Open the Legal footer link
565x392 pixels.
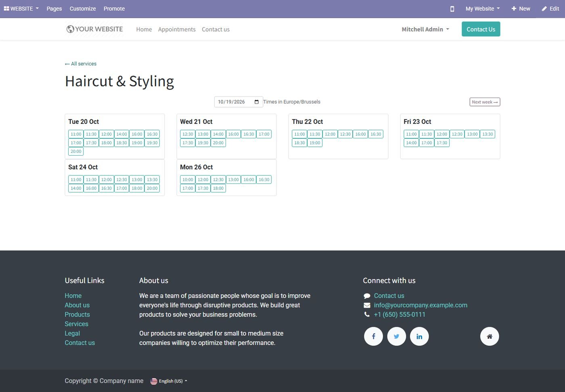(x=72, y=334)
